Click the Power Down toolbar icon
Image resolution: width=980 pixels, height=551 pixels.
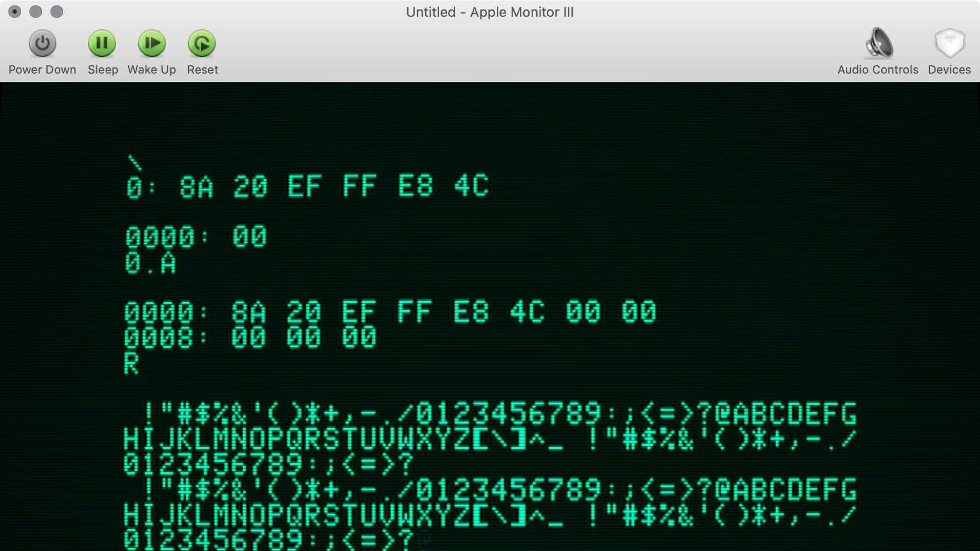[x=43, y=44]
